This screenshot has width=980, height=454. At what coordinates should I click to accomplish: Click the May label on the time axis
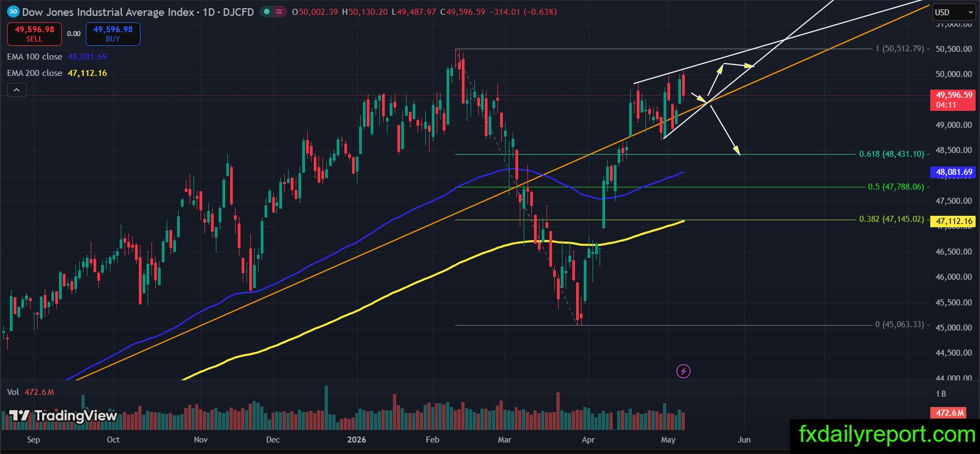668,440
